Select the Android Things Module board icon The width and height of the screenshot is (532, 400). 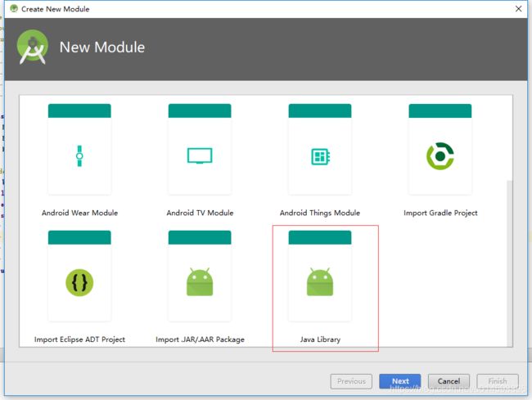tap(320, 156)
